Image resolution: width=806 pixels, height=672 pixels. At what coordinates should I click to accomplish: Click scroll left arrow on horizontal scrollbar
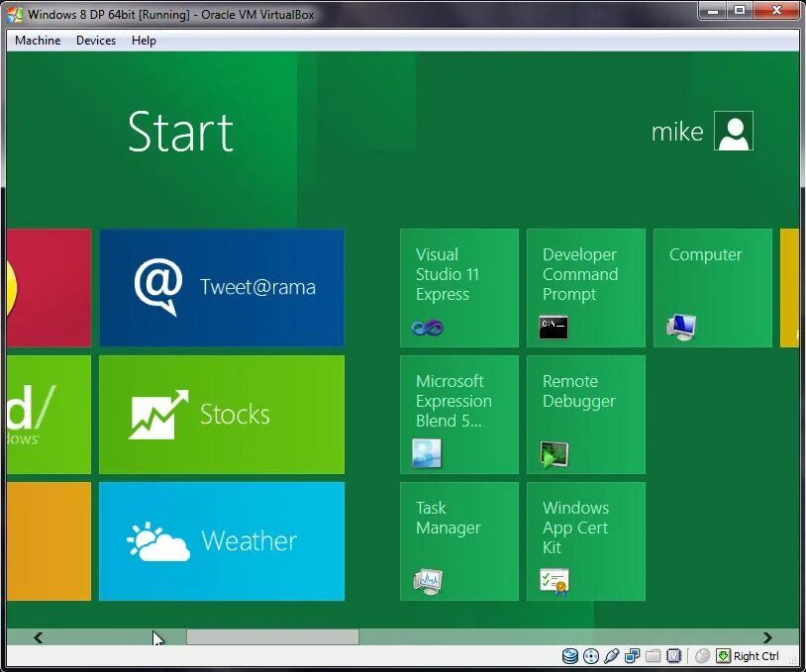coord(38,637)
